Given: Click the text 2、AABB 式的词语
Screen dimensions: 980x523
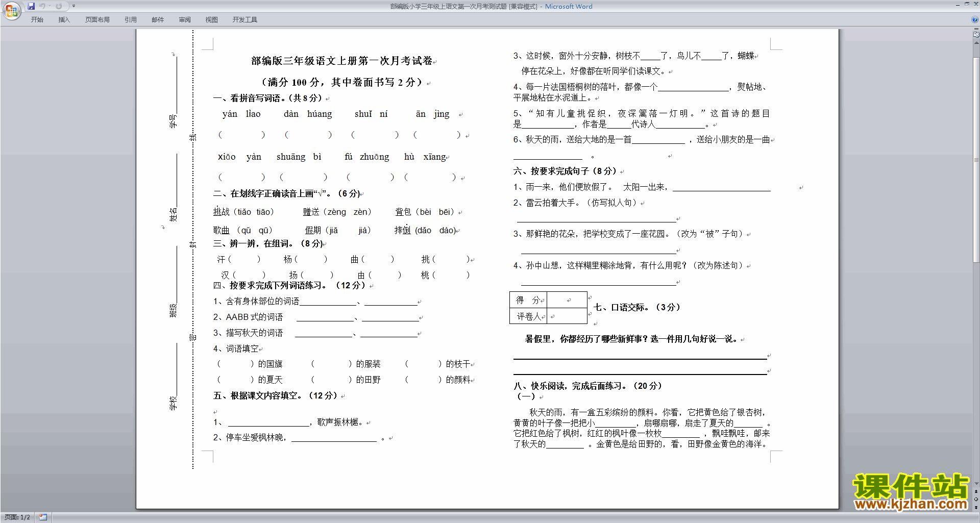Looking at the screenshot, I should 248,317.
